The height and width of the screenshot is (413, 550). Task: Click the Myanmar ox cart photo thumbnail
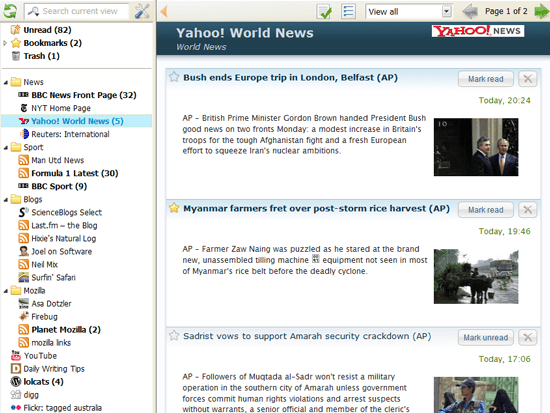point(476,277)
